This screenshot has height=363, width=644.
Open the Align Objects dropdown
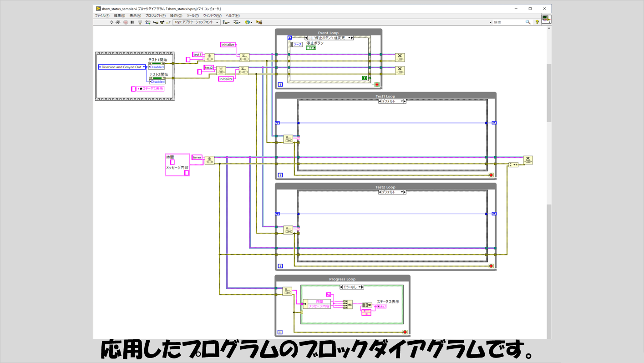coord(225,22)
